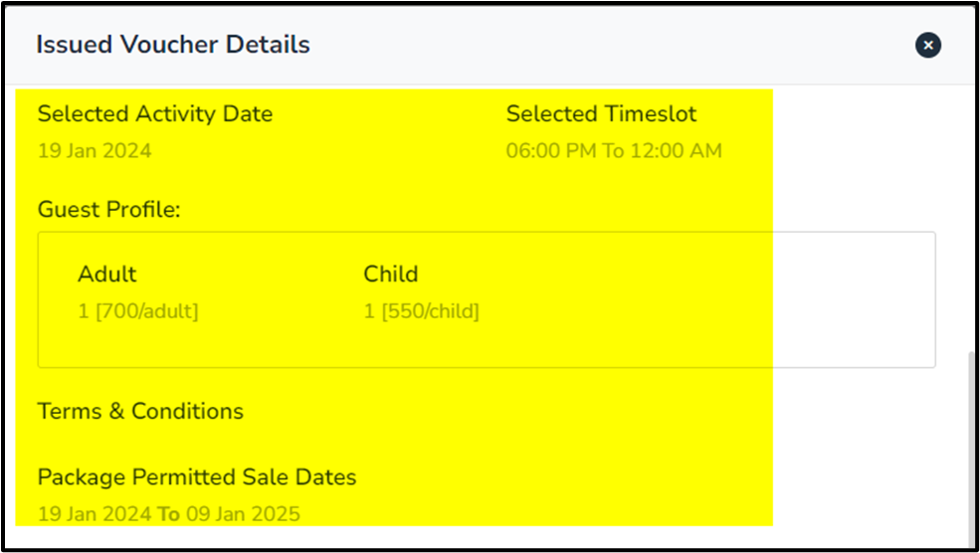Click the dialog header bar empty area

click(x=597, y=45)
